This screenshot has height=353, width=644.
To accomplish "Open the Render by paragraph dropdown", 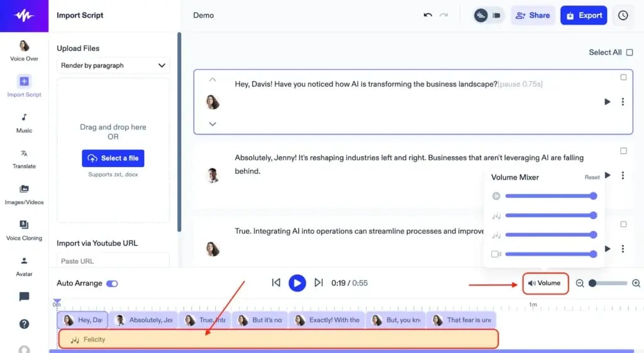I will [113, 65].
